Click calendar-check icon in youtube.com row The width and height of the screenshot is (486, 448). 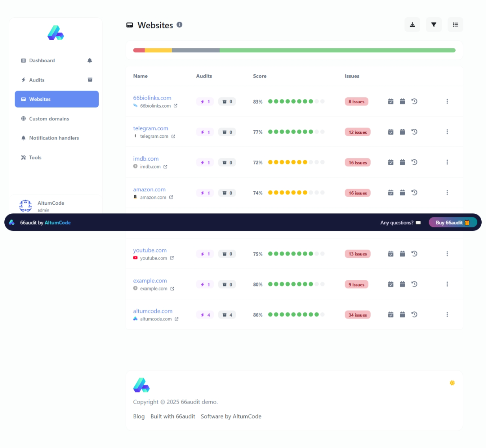pyautogui.click(x=391, y=254)
